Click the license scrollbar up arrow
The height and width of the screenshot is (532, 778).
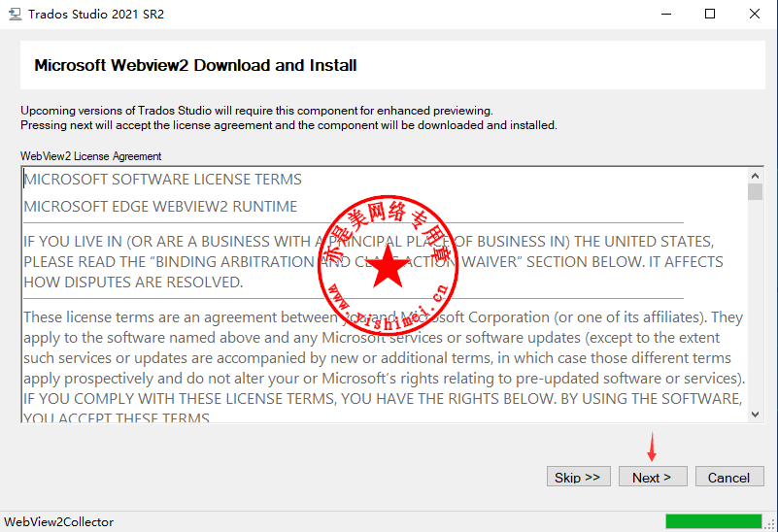pos(755,176)
